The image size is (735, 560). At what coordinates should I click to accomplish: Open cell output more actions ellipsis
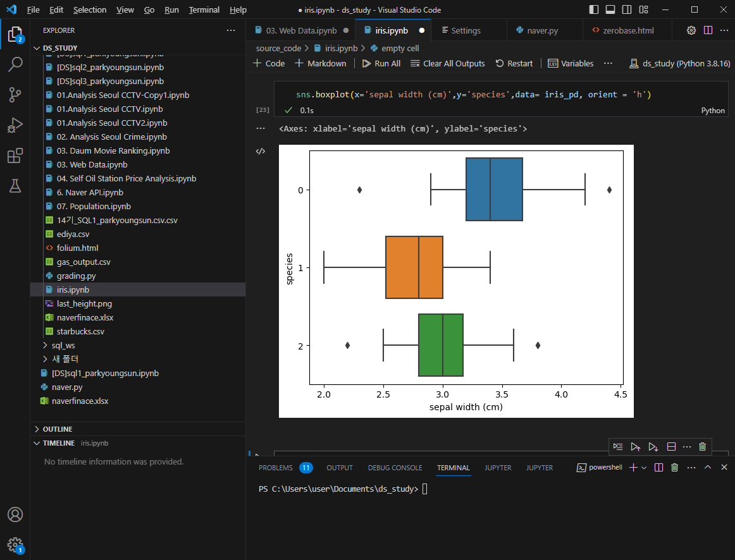point(261,128)
